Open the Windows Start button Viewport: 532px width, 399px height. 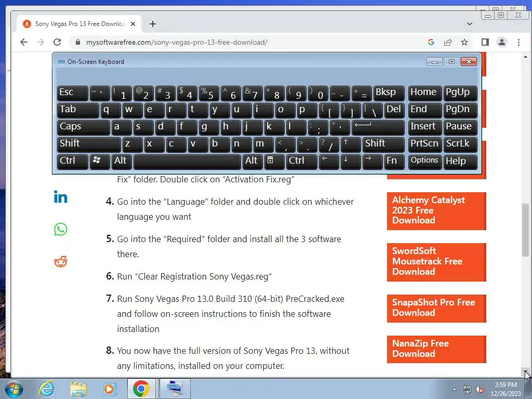pos(14,389)
